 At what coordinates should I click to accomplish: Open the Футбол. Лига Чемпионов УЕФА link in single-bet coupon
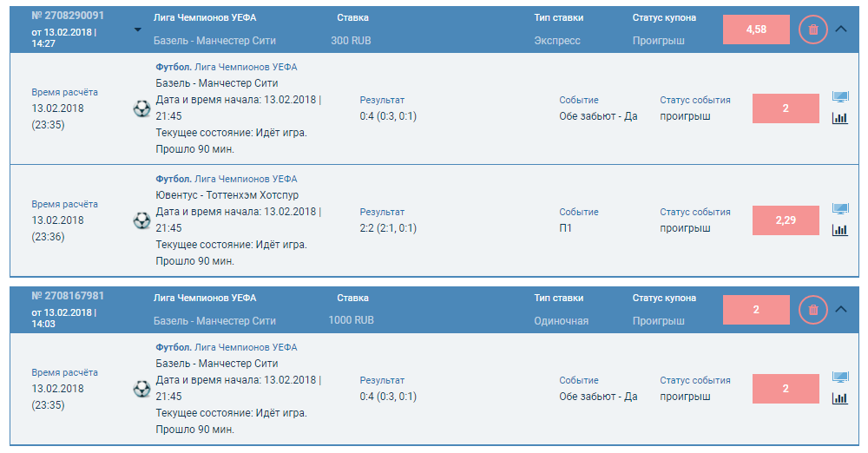pos(227,347)
